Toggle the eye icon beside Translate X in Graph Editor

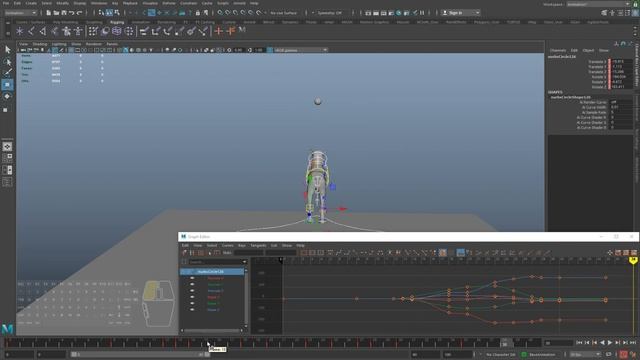coord(192,278)
